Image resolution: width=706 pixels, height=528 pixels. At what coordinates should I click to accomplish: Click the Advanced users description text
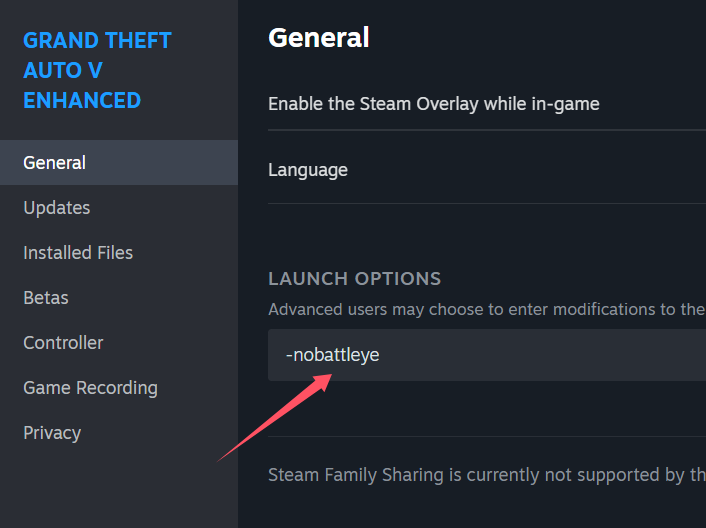tap(487, 310)
